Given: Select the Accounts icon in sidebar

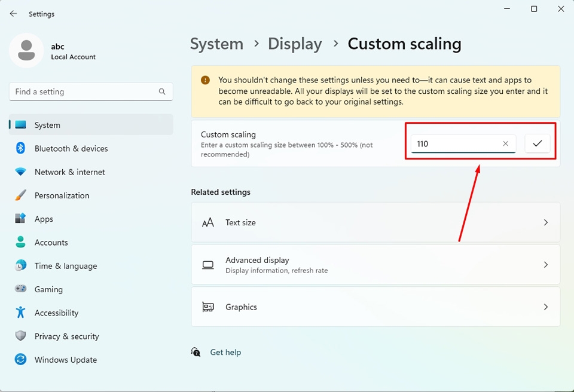Looking at the screenshot, I should click(x=19, y=242).
